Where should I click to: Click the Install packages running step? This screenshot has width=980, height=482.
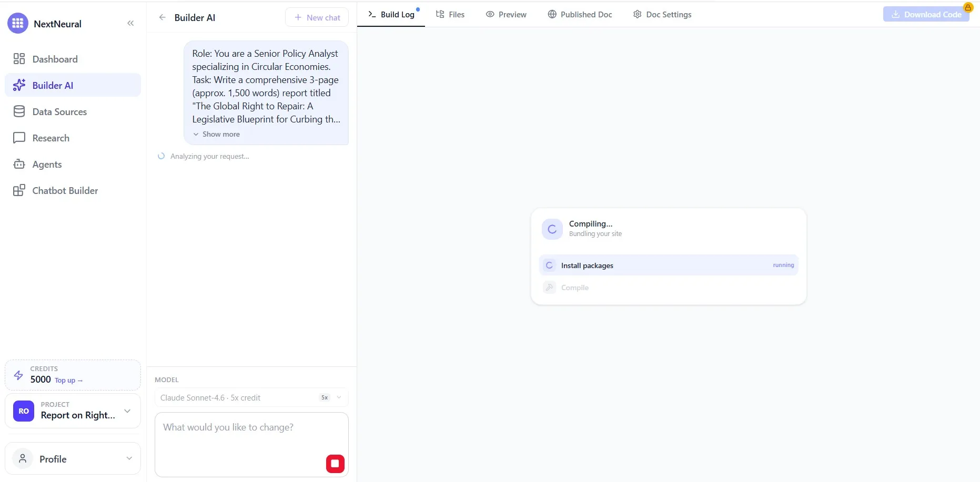click(669, 265)
